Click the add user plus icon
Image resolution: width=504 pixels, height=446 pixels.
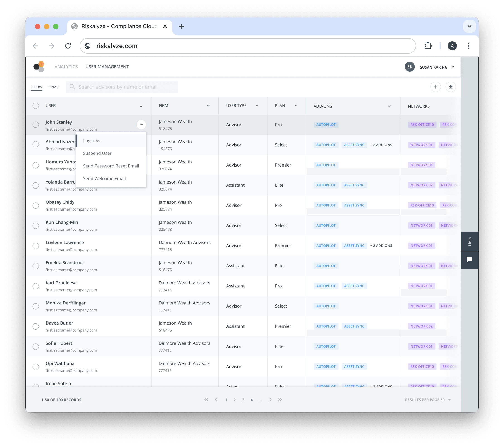pyautogui.click(x=436, y=87)
